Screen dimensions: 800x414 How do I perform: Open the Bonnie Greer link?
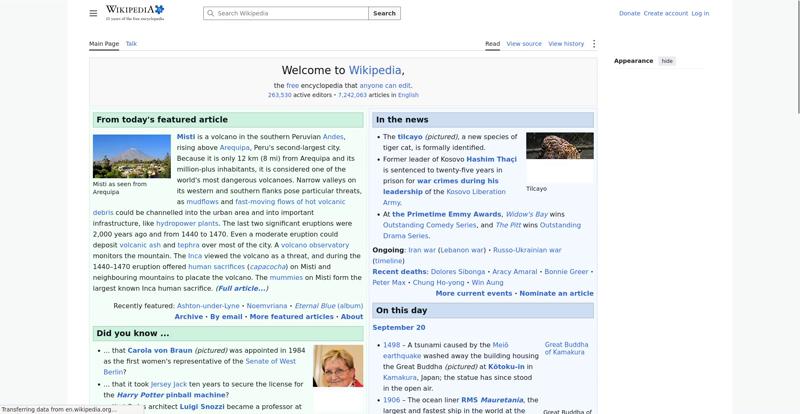tap(566, 272)
